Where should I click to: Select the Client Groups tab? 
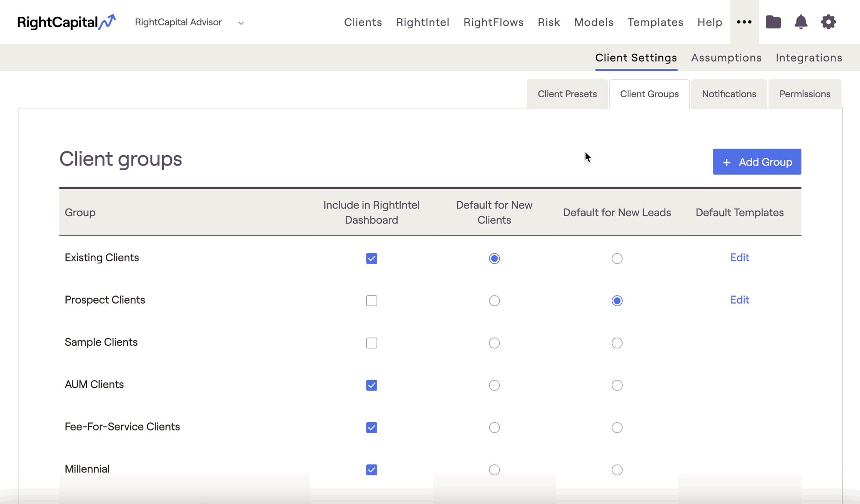point(649,94)
